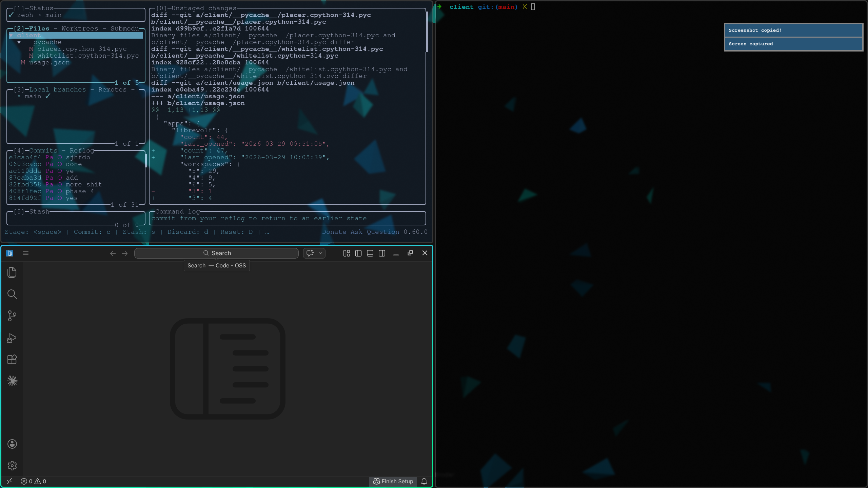Open the hamburger application menu
The image size is (868, 488).
point(26,253)
